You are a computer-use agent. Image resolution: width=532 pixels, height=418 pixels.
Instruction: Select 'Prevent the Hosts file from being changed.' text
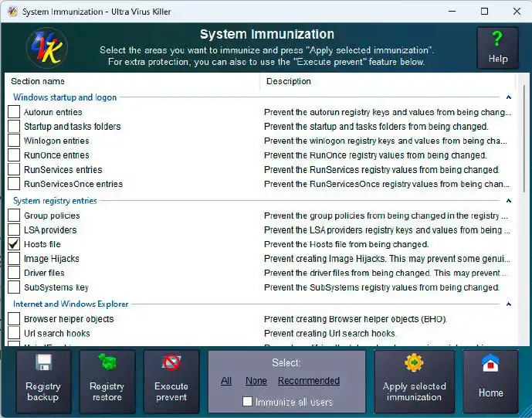click(x=347, y=244)
